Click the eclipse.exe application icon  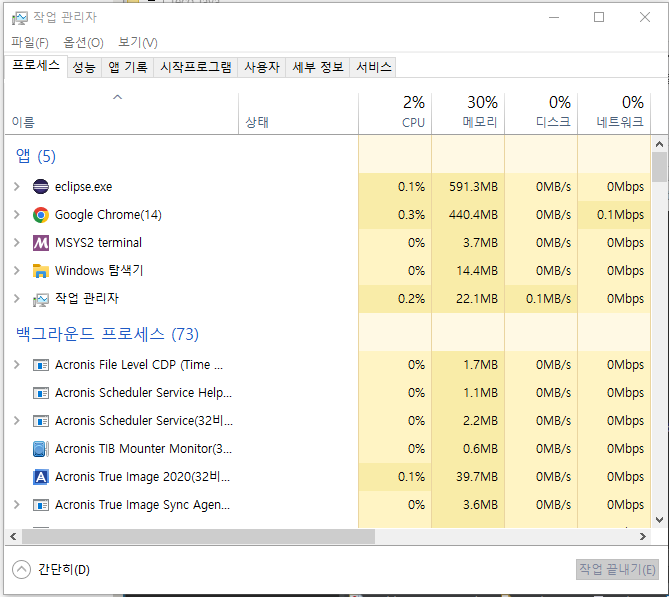coord(41,186)
